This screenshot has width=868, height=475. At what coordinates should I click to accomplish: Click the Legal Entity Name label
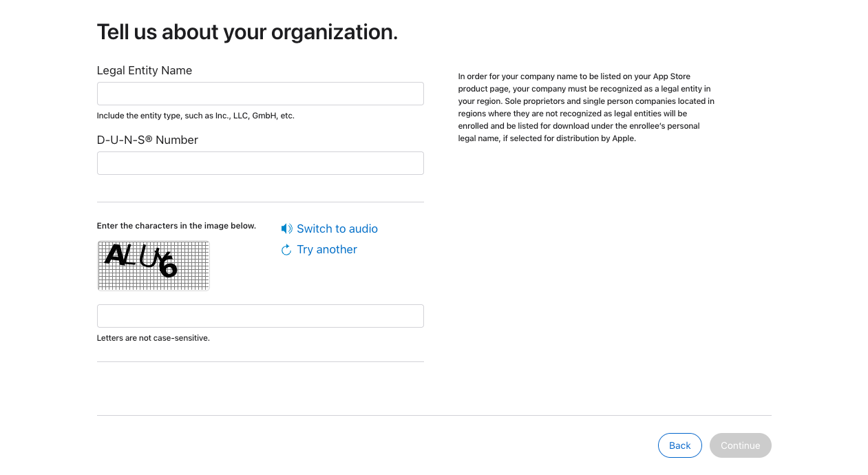pos(145,70)
